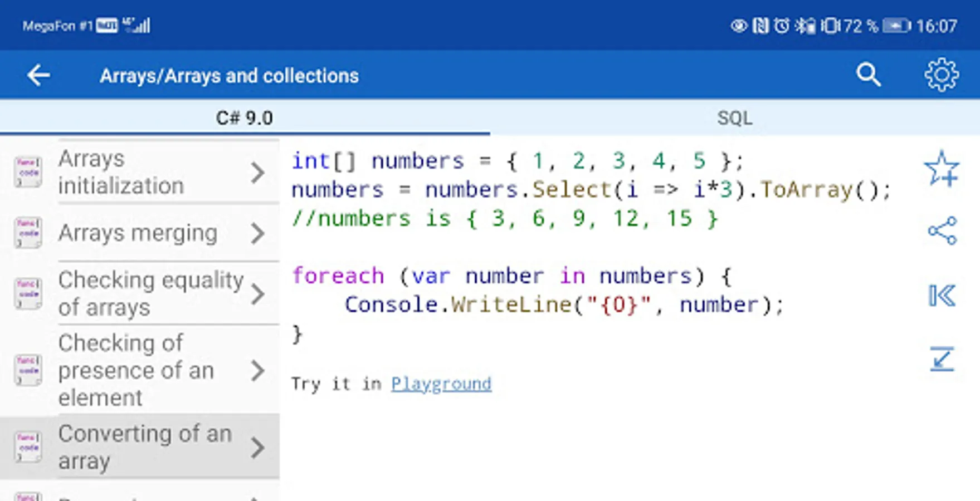The image size is (980, 501).
Task: Tap the battery icon in status bar
Action: pyautogui.click(x=896, y=26)
